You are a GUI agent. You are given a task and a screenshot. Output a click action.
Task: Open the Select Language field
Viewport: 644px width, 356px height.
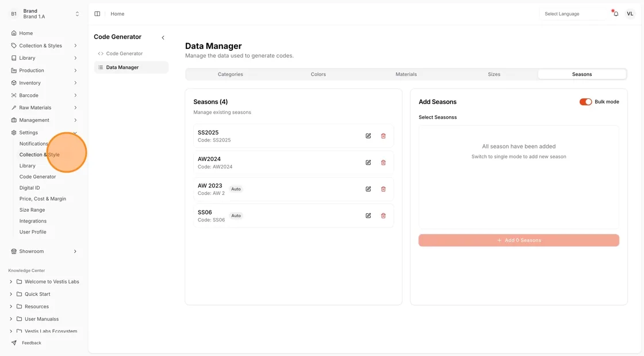pos(572,14)
